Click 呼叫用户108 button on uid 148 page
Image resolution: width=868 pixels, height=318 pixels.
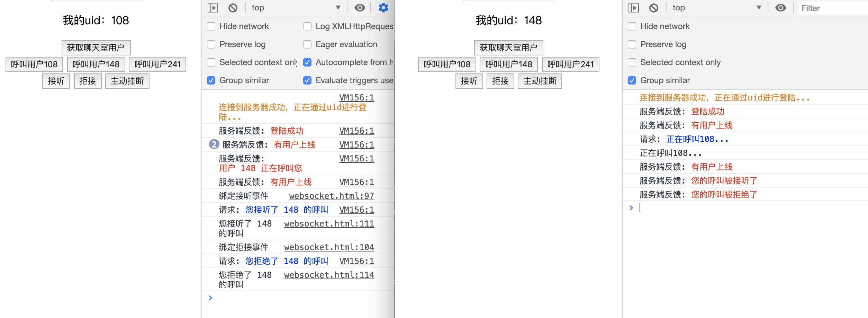tap(447, 64)
